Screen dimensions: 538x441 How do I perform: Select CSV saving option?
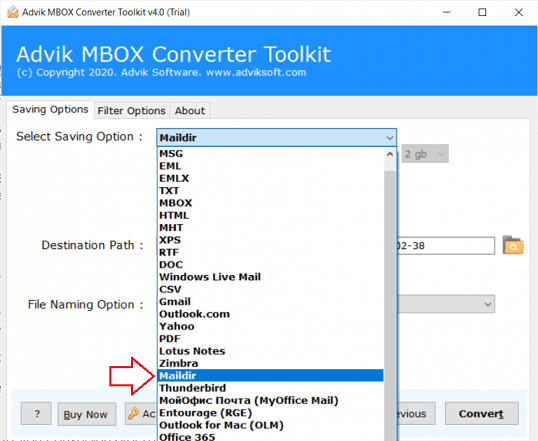(x=270, y=289)
